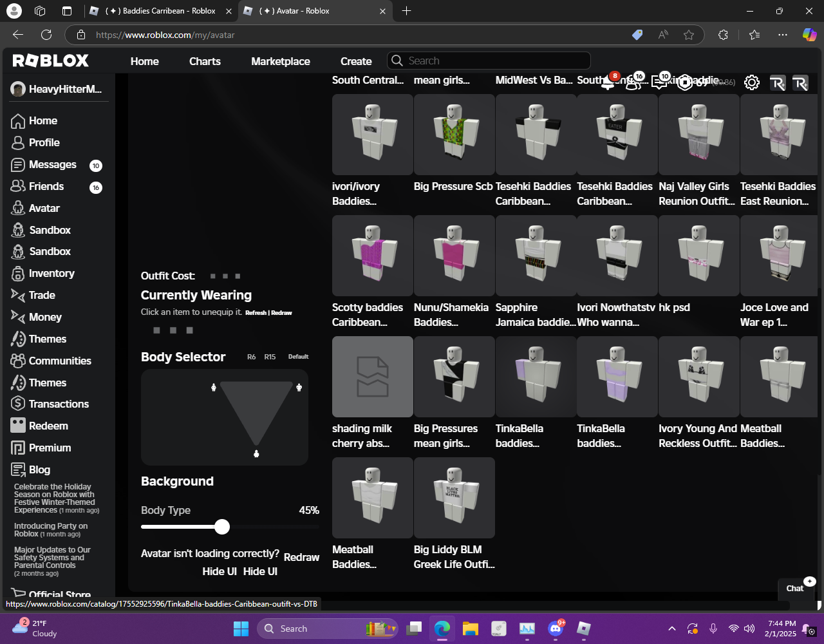Select Big Liddy BLM Greek Life outfit

(x=454, y=498)
